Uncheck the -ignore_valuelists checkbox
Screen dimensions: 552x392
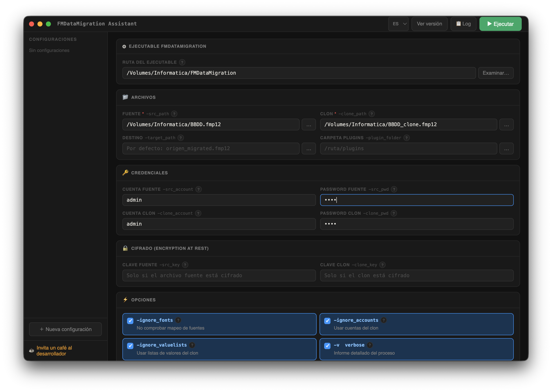tap(130, 346)
